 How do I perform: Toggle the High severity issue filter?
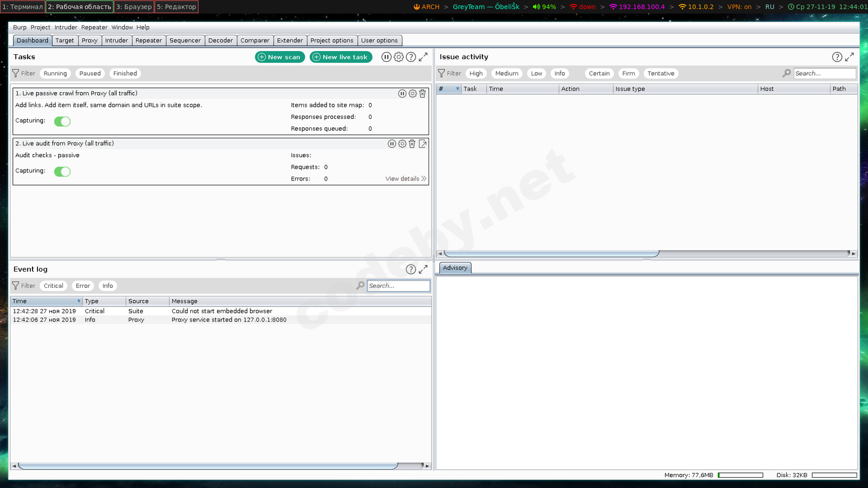(x=476, y=74)
